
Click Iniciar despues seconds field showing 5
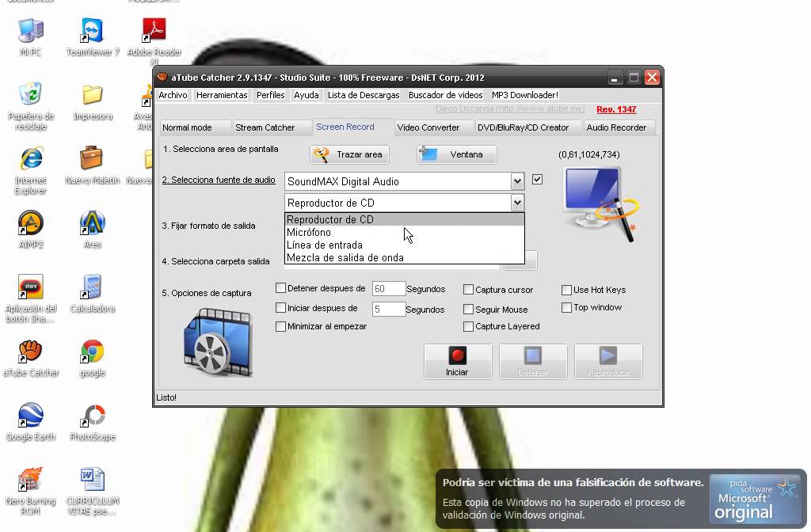[x=388, y=310]
